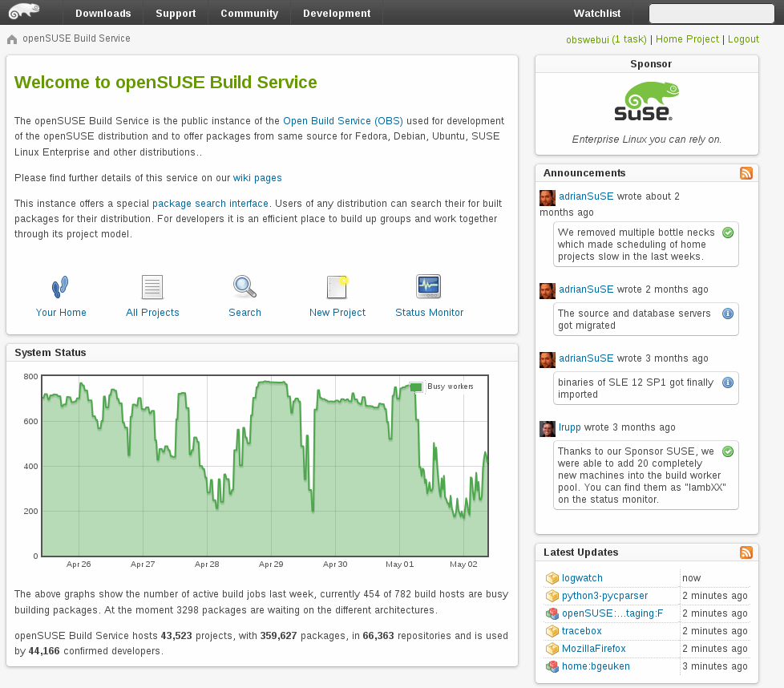Expand the Watchlist dropdown
784x688 pixels.
pos(597,14)
